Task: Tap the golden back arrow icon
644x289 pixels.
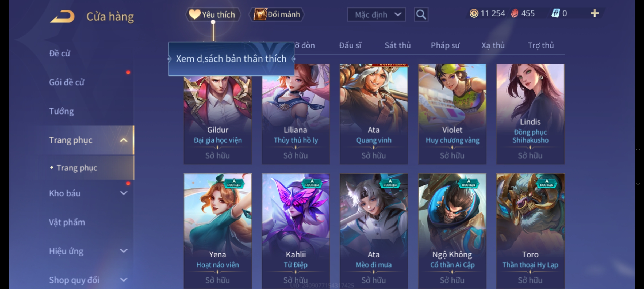Action: 62,17
